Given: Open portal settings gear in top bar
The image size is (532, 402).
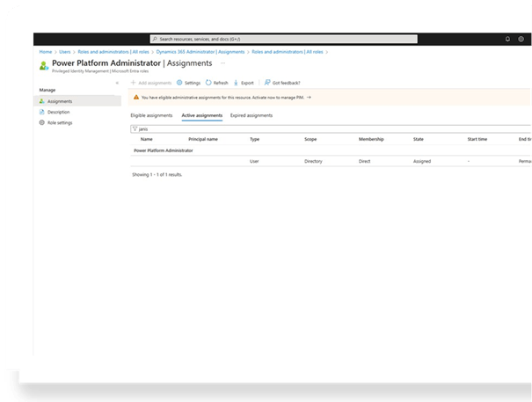Looking at the screenshot, I should coord(521,39).
